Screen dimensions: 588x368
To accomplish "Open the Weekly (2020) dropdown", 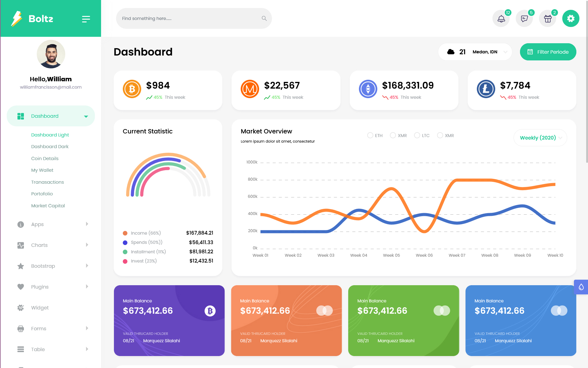I will point(540,138).
